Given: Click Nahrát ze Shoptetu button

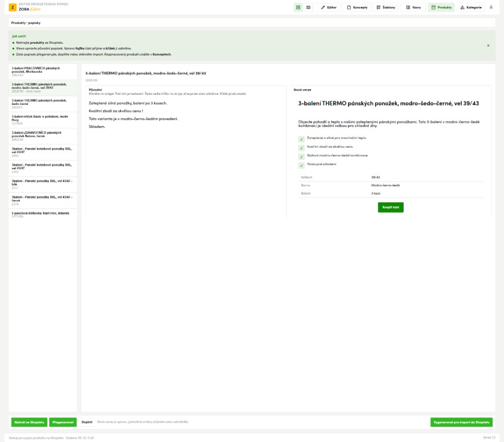Looking at the screenshot, I should click(29, 422).
